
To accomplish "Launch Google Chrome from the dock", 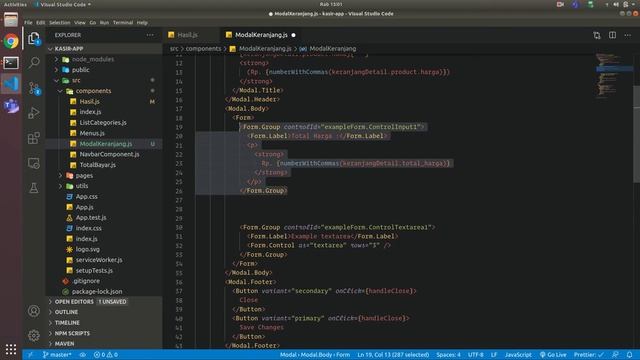I will (11, 41).
